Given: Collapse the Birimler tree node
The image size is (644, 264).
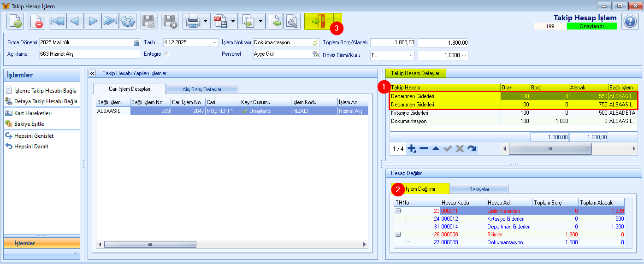Looking at the screenshot, I should click(x=398, y=234).
